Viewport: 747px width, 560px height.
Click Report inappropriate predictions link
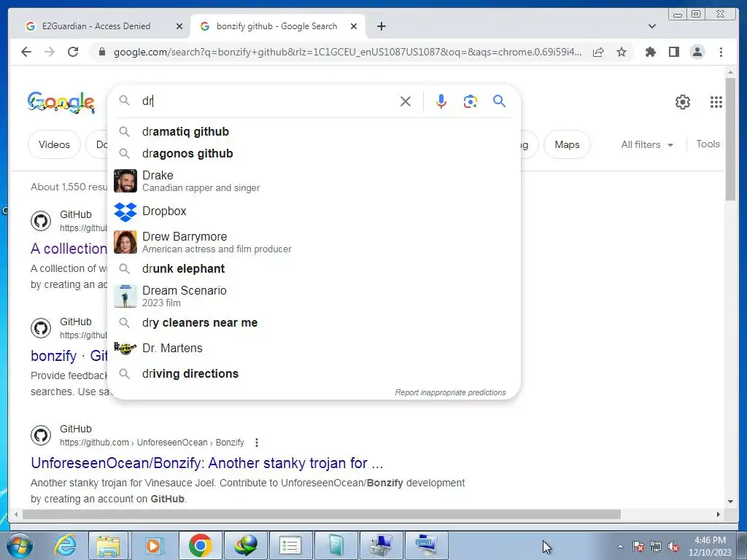tap(450, 392)
